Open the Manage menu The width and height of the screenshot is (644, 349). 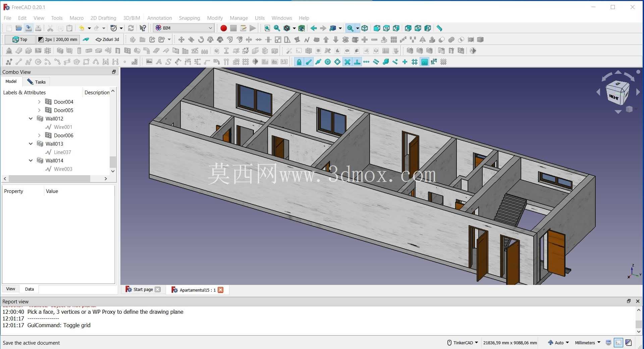[x=238, y=18]
